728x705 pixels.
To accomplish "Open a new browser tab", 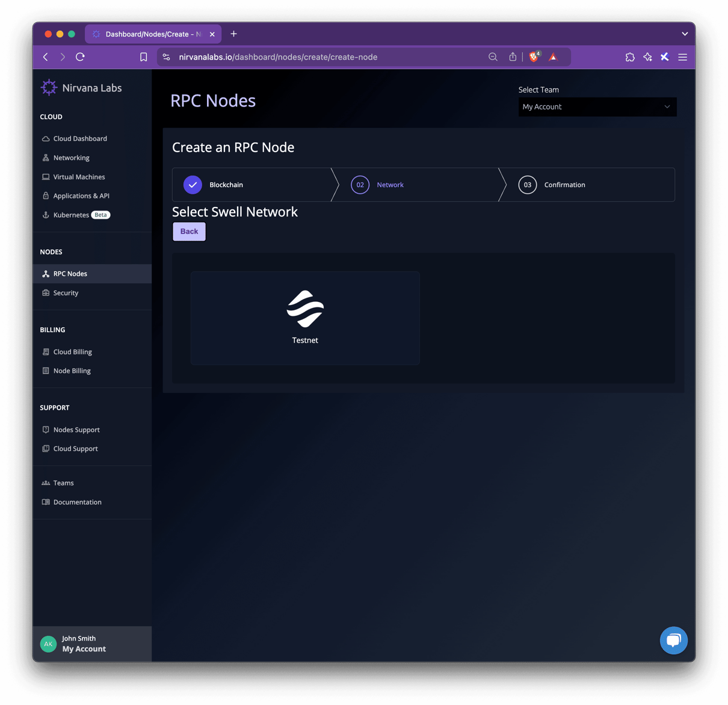I will 233,34.
